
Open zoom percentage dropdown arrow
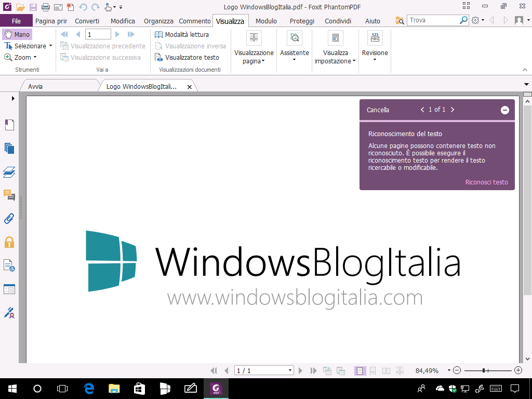click(449, 370)
